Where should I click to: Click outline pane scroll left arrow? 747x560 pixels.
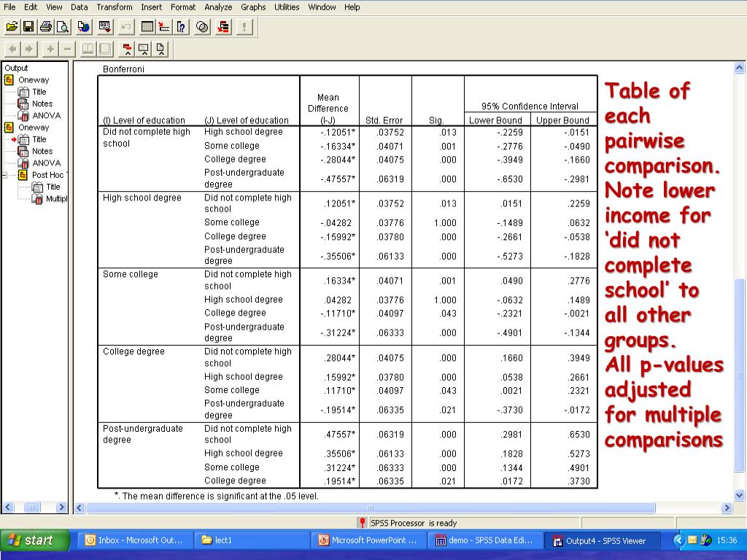coord(7,507)
